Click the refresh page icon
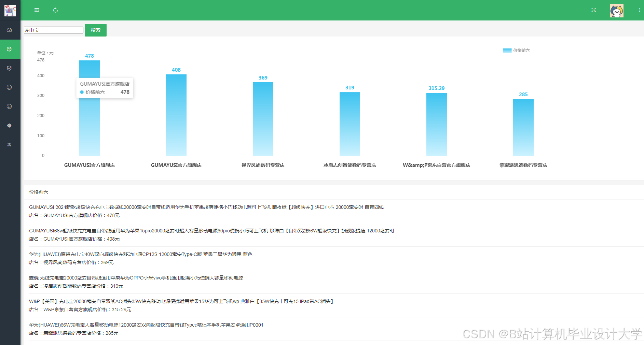The width and height of the screenshot is (644, 345). (55, 10)
